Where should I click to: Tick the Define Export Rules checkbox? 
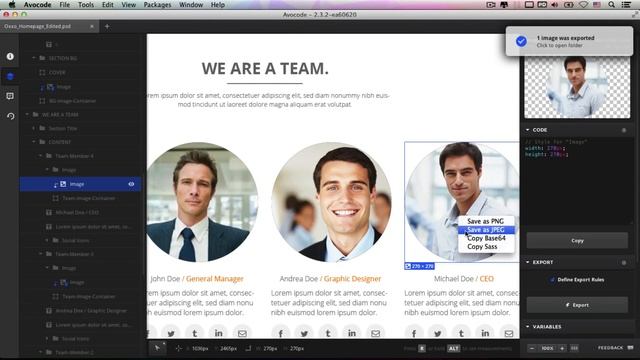point(552,280)
